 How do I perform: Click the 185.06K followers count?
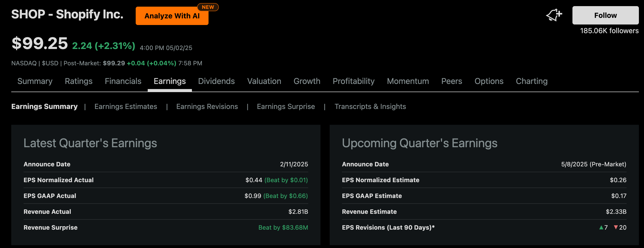coord(609,31)
